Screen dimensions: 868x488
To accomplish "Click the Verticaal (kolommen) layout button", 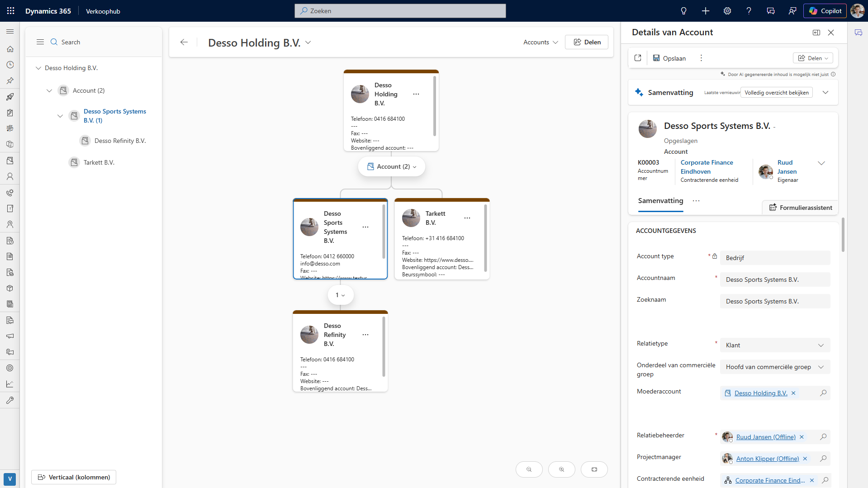I will 74,477.
